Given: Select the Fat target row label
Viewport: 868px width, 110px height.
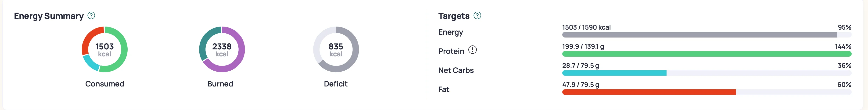Looking at the screenshot, I should 444,89.
